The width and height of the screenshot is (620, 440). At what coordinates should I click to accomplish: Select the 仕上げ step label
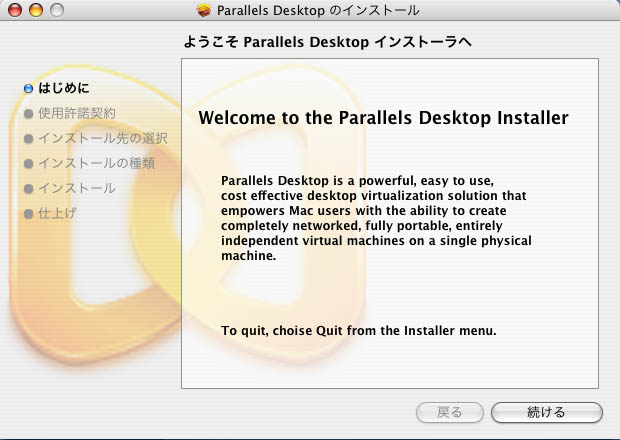coord(57,213)
